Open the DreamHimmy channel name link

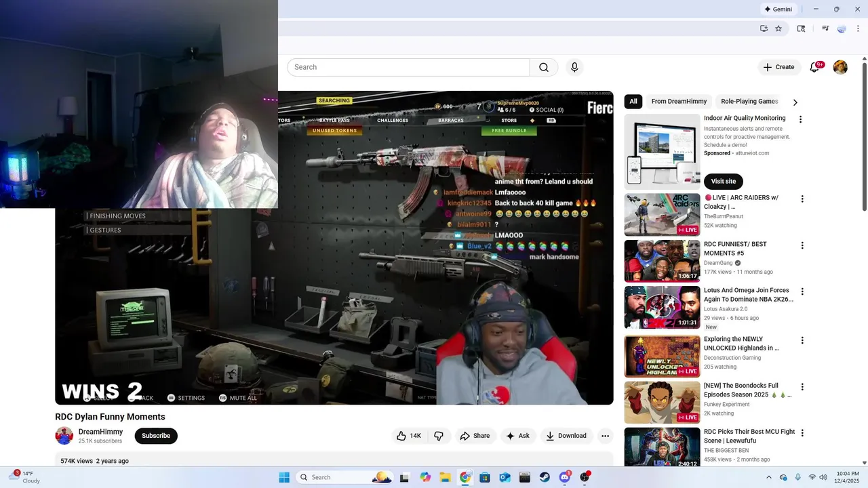[x=101, y=432]
